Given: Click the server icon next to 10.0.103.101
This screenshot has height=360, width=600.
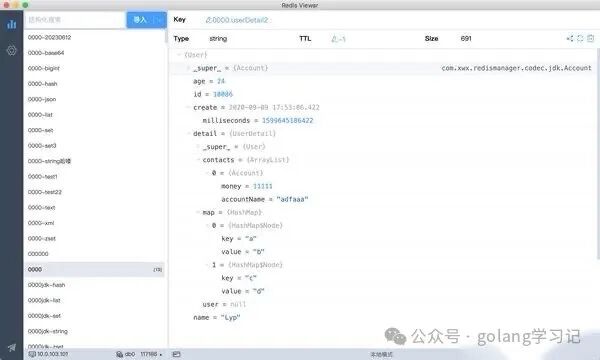Looking at the screenshot, I should 32,354.
